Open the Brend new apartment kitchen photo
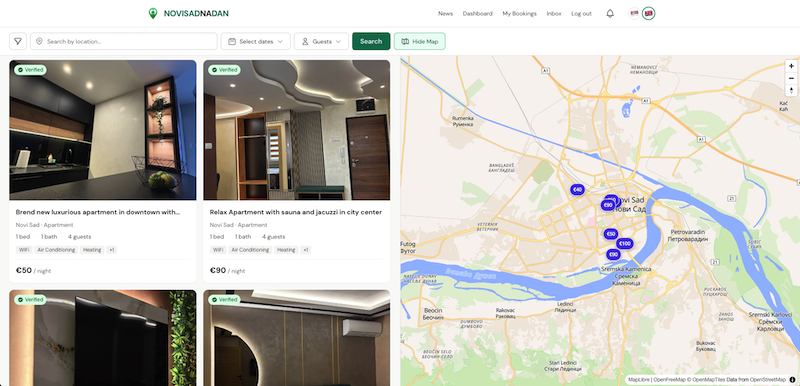Viewport: 800px width, 386px height. pos(103,130)
